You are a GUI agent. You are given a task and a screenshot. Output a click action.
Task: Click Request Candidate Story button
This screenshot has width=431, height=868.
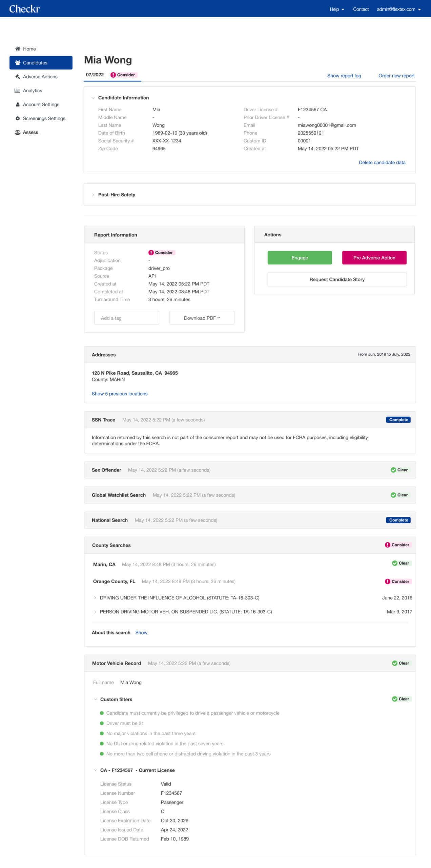(x=337, y=279)
